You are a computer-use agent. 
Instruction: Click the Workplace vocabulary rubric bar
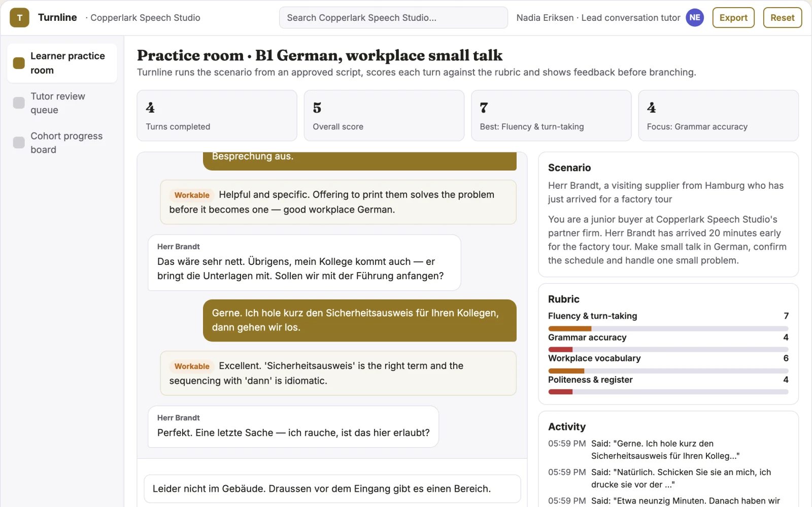(x=668, y=371)
